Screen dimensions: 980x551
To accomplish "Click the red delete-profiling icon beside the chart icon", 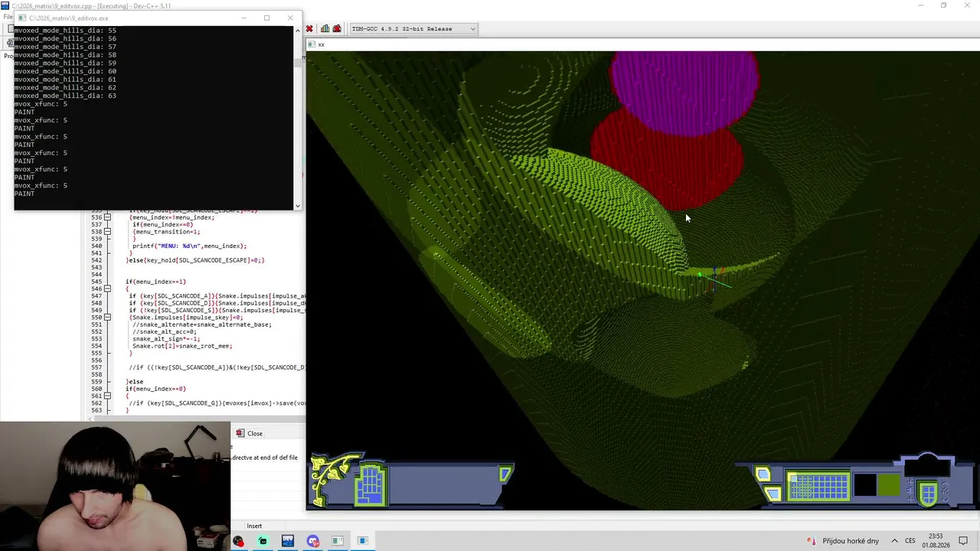I will tap(337, 29).
